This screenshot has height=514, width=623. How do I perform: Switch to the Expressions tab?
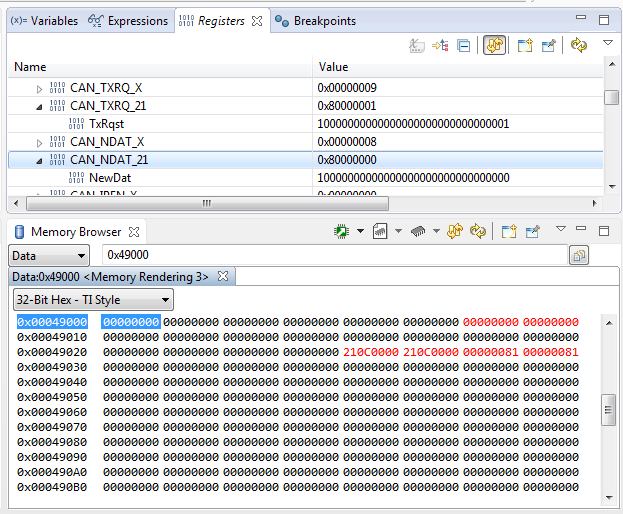pos(128,21)
